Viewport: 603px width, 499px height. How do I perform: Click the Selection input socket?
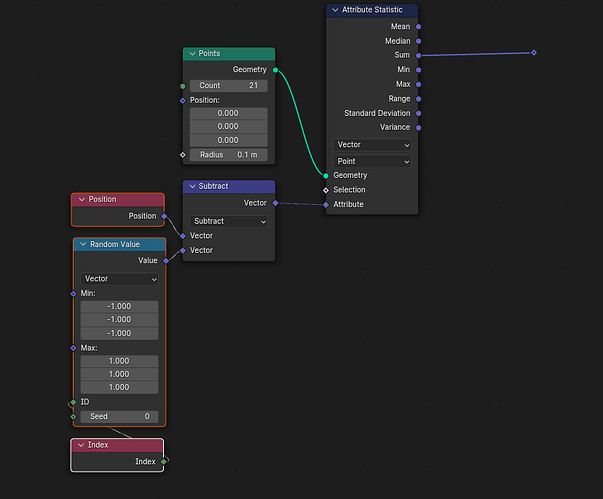coord(326,190)
